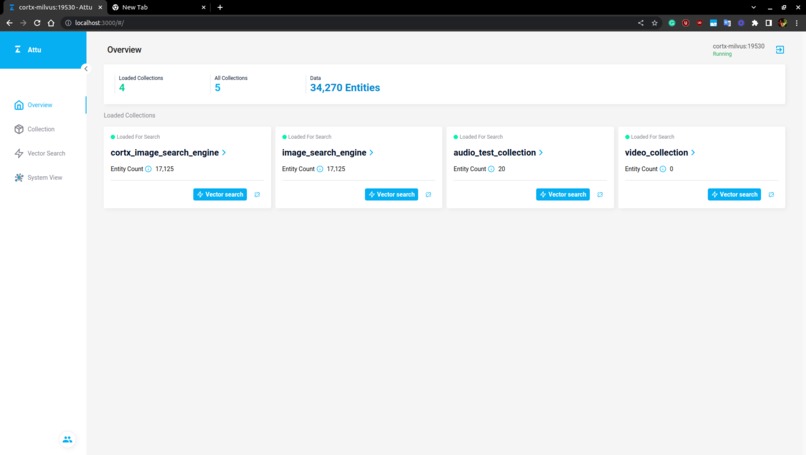The image size is (806, 455).
Task: Select the cortx-milvus:19530 - Attu browser tab
Action: [54, 7]
